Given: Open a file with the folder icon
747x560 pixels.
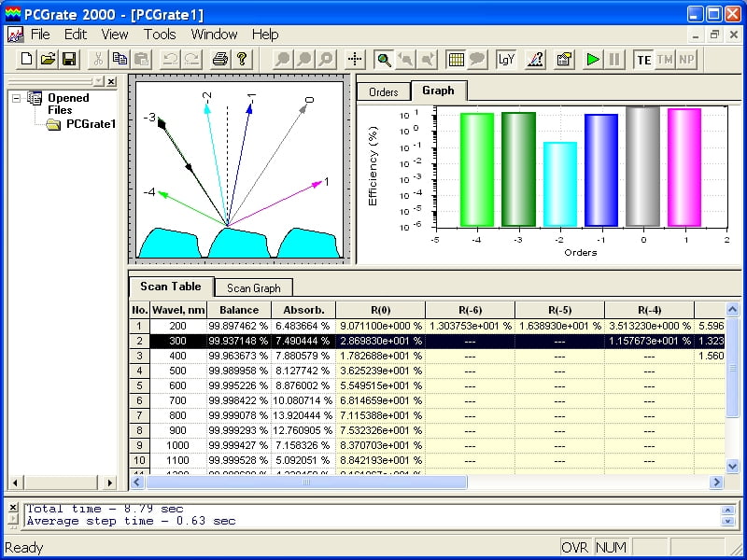Looking at the screenshot, I should 48,59.
